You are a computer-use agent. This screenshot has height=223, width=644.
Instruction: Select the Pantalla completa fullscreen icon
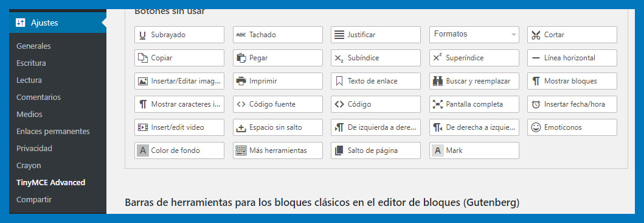click(437, 104)
